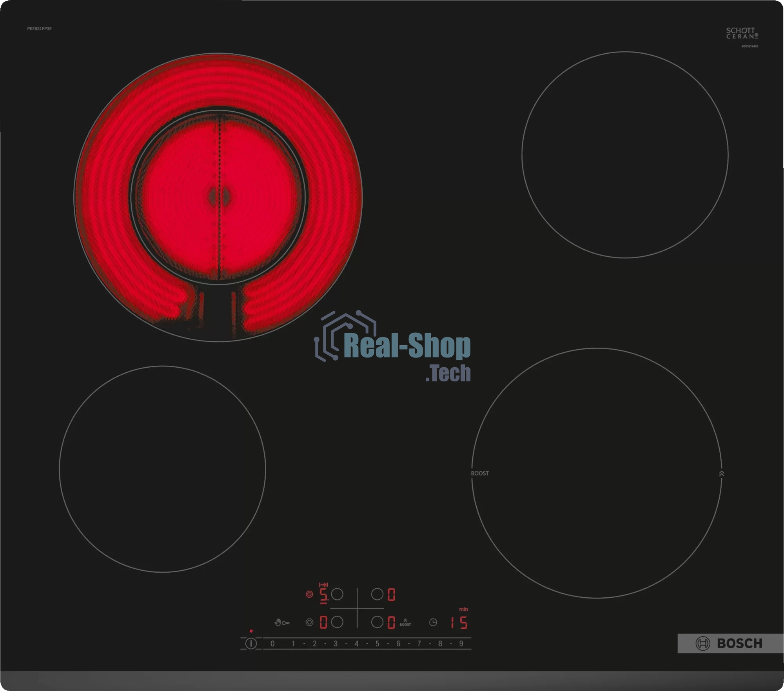Screen dimensions: 784x691
Task: Set heat level 4 on the slider
Action: click(356, 644)
